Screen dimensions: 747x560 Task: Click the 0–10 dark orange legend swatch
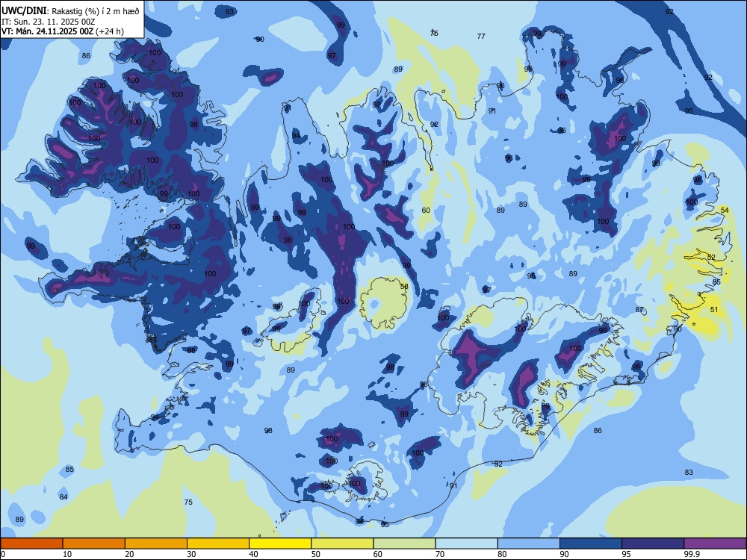(31, 544)
